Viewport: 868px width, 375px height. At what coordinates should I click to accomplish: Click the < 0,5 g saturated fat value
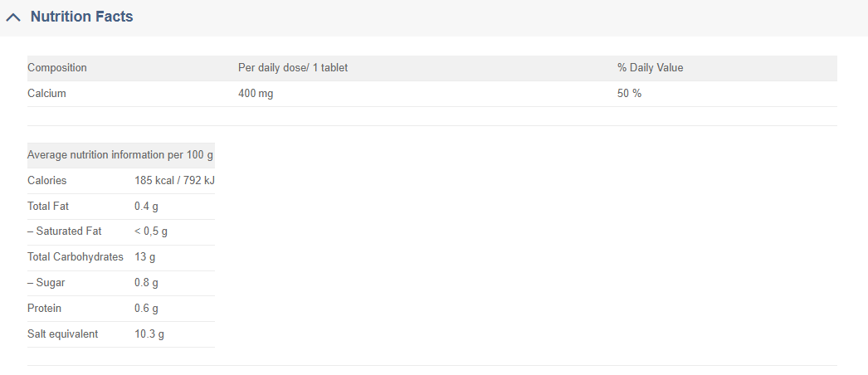[x=151, y=231]
